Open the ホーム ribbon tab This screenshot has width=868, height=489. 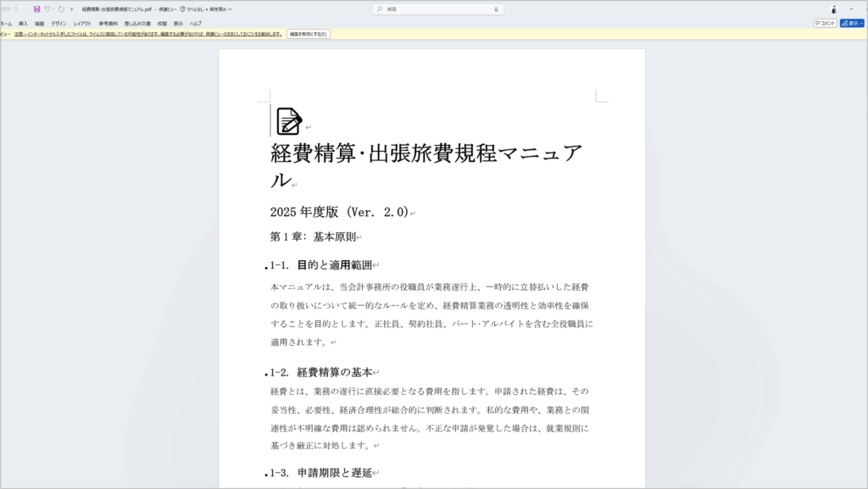pos(6,24)
